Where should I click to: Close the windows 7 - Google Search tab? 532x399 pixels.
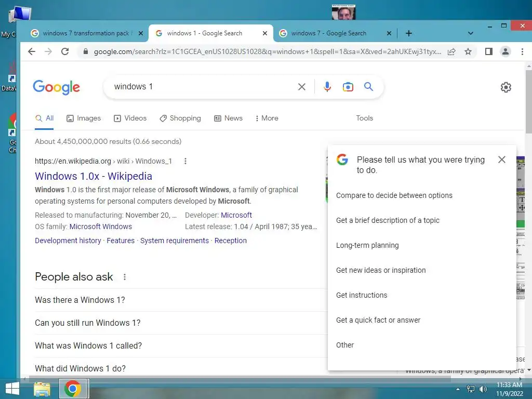pyautogui.click(x=389, y=33)
